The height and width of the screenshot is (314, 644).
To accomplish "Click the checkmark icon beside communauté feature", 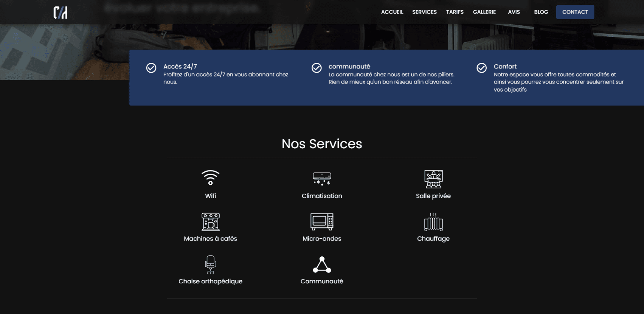I will tap(317, 68).
